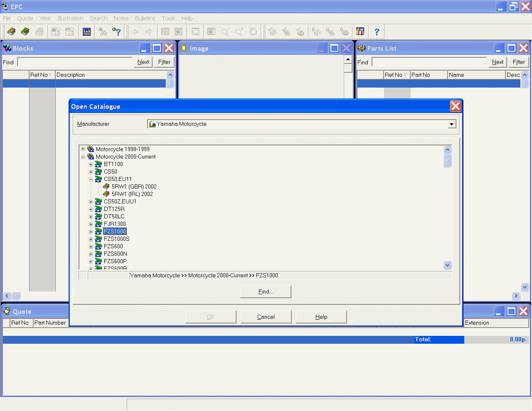The height and width of the screenshot is (411, 532).
Task: Click the parts query question-mark icon beside binoculars
Action: 117,32
